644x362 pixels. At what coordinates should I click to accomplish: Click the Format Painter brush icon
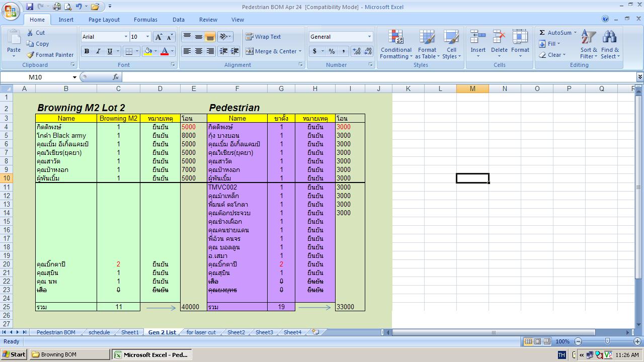click(x=31, y=55)
